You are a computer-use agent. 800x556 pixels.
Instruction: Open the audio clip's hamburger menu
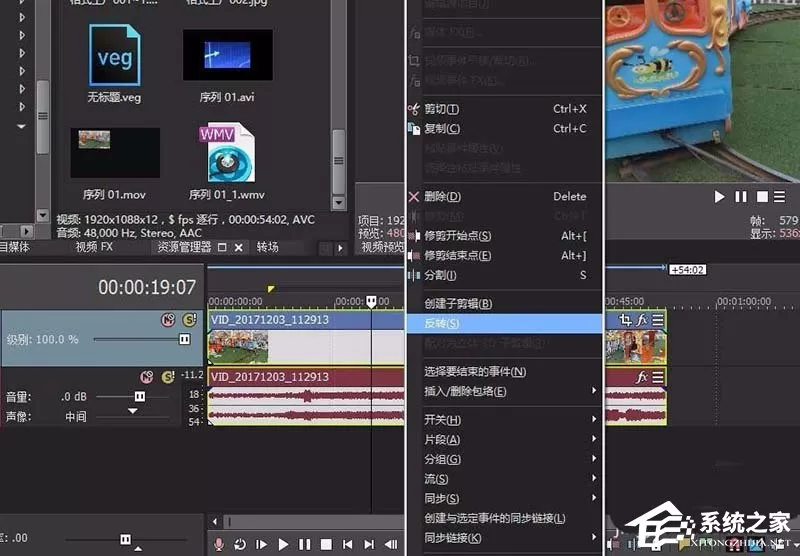click(x=658, y=377)
